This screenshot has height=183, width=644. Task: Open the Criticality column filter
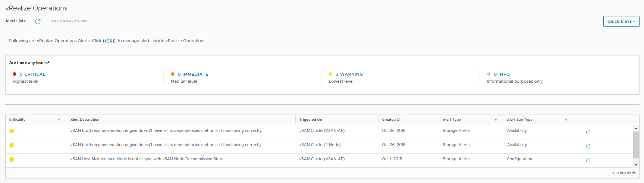point(59,120)
